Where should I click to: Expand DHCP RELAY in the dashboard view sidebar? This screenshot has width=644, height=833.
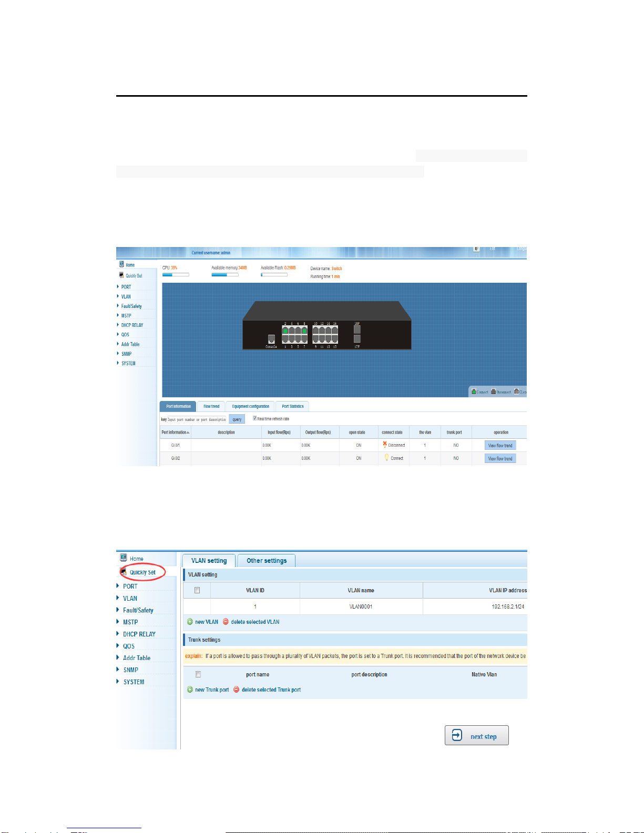tap(130, 325)
